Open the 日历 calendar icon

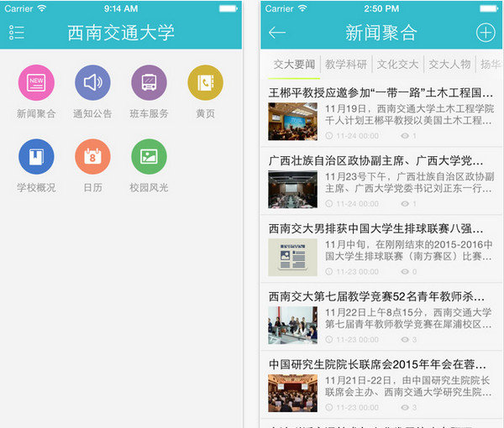pos(92,157)
